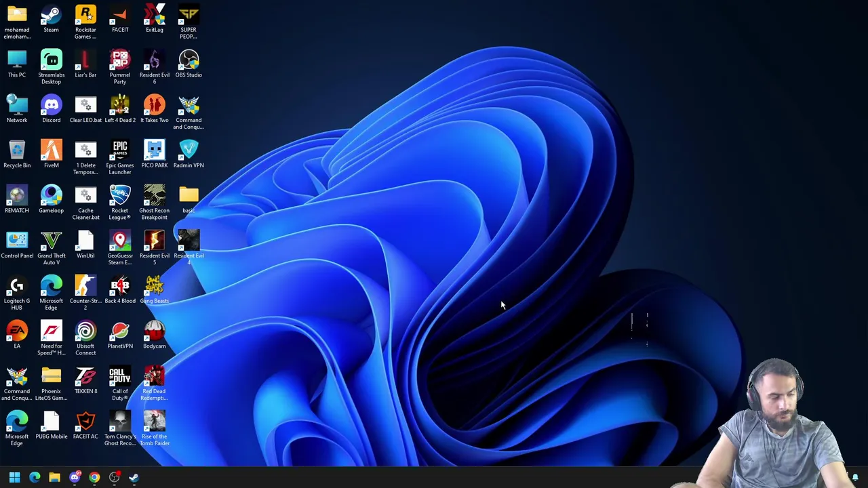This screenshot has width=868, height=488.
Task: Select the REMATCH game icon
Action: pyautogui.click(x=17, y=200)
